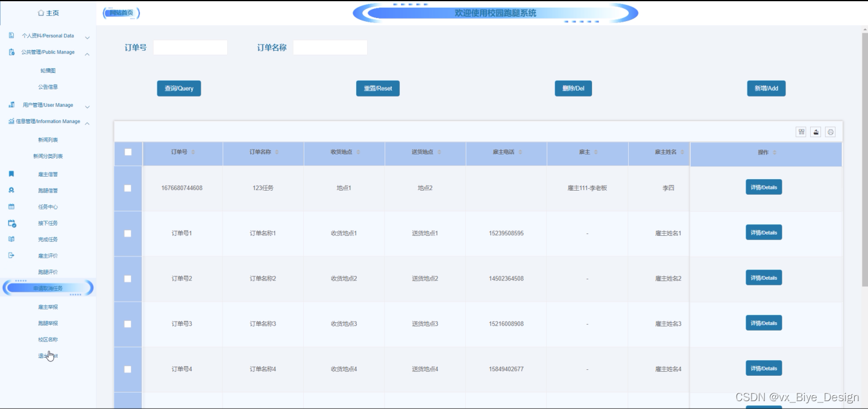Click the Public Manage clipboard icon

point(11,52)
